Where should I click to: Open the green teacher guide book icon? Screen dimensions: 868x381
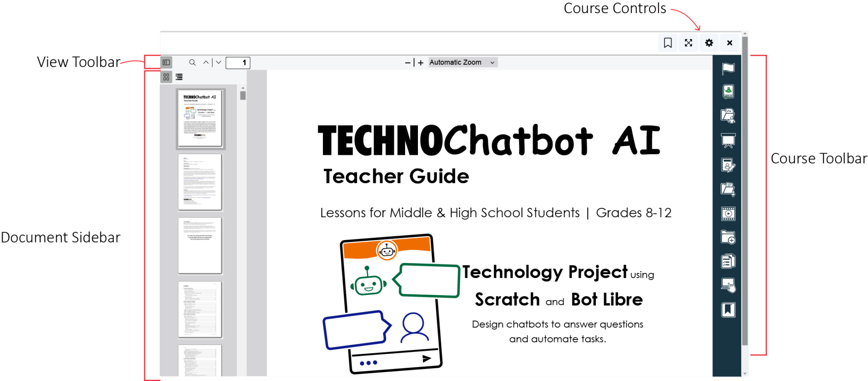728,91
